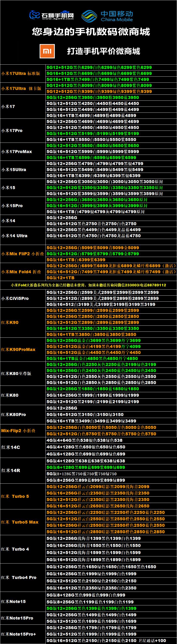This screenshot has width=177, height=644.
Task: Pick the 小米Mix Fold4 折叠 model cell
Action: [21, 272]
